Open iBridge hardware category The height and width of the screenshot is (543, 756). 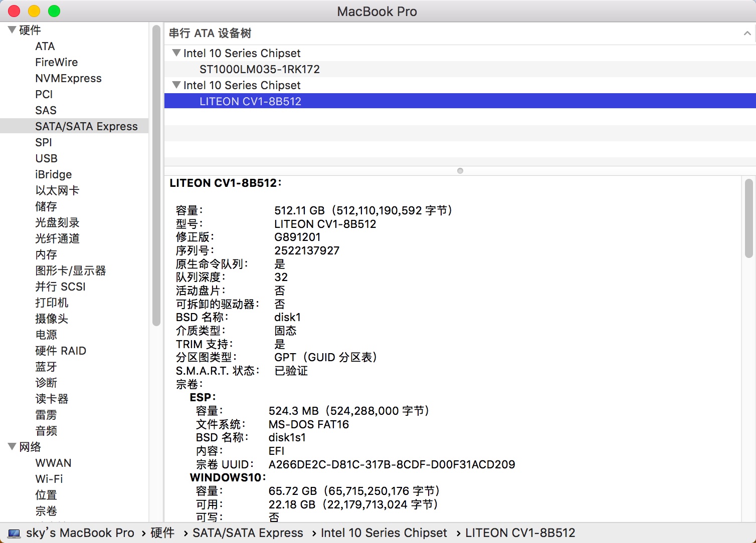pyautogui.click(x=54, y=174)
